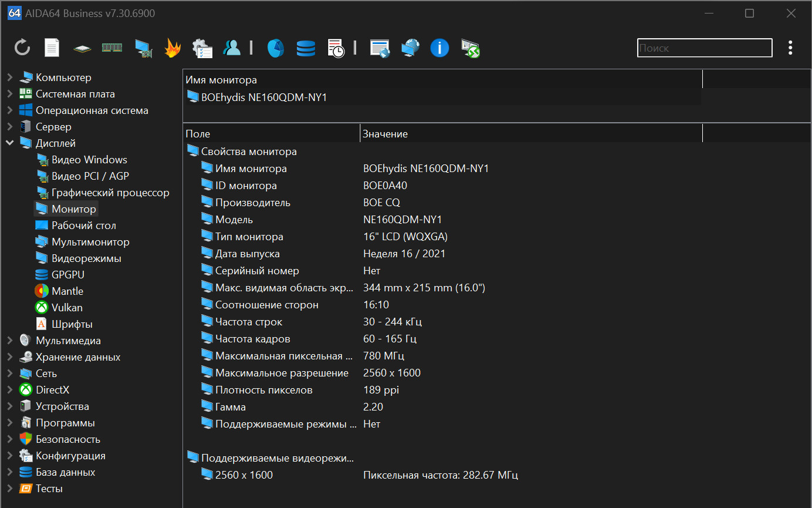Select Графический процессор in the tree
This screenshot has width=812, height=508.
point(110,192)
